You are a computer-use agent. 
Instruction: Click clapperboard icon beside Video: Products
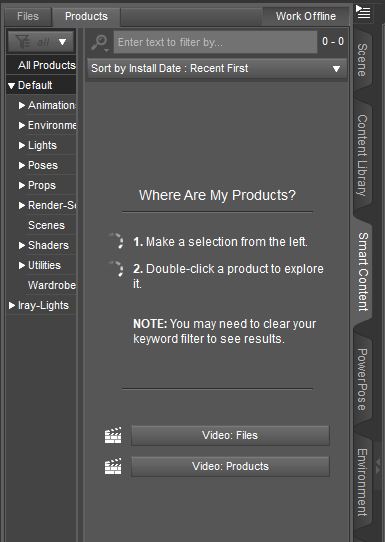[113, 466]
